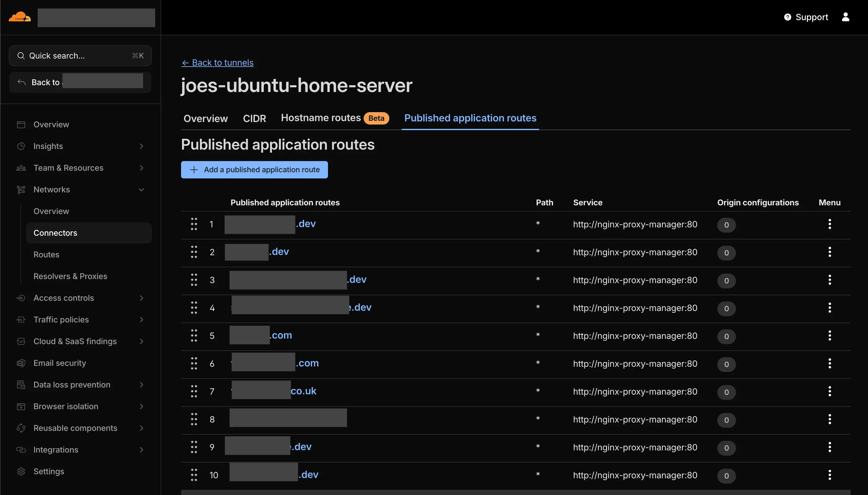This screenshot has height=495, width=868.
Task: Switch to the CIDR tab
Action: point(254,118)
